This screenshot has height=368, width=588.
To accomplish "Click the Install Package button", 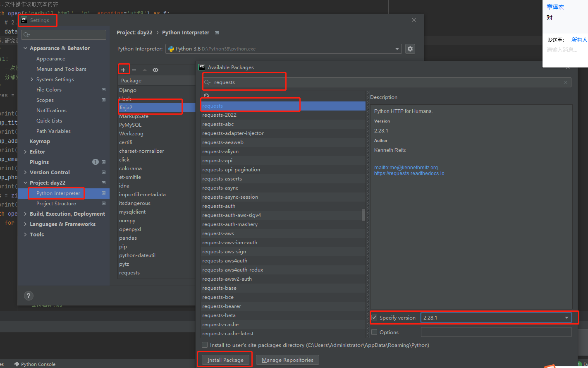I will click(x=225, y=360).
